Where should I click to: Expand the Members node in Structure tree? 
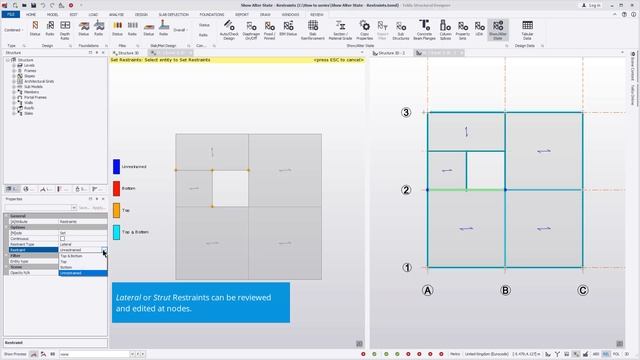click(x=14, y=92)
